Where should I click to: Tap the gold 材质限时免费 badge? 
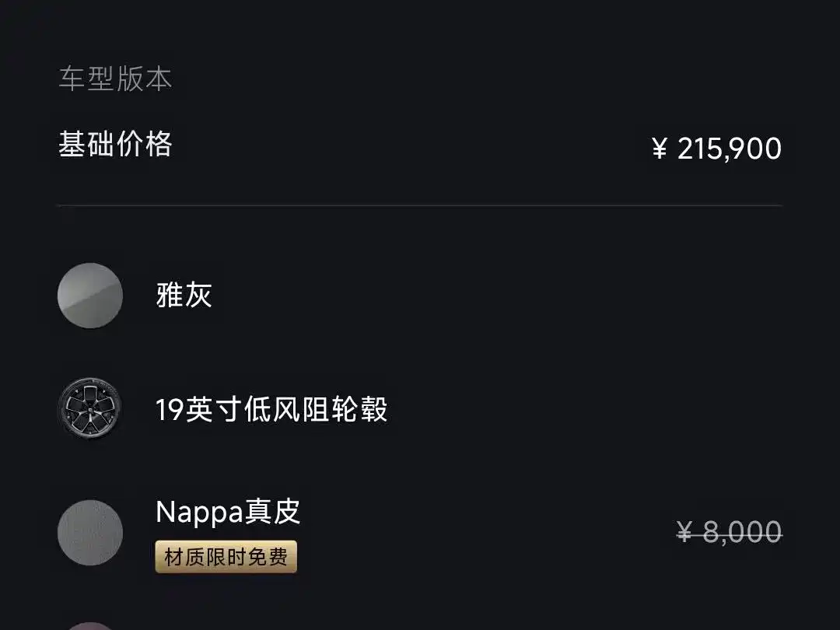[x=226, y=557]
